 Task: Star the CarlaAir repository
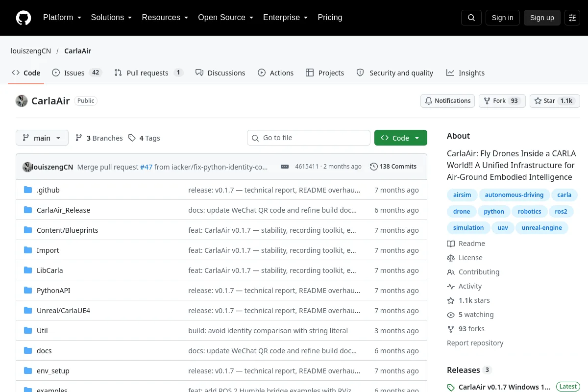coord(555,101)
